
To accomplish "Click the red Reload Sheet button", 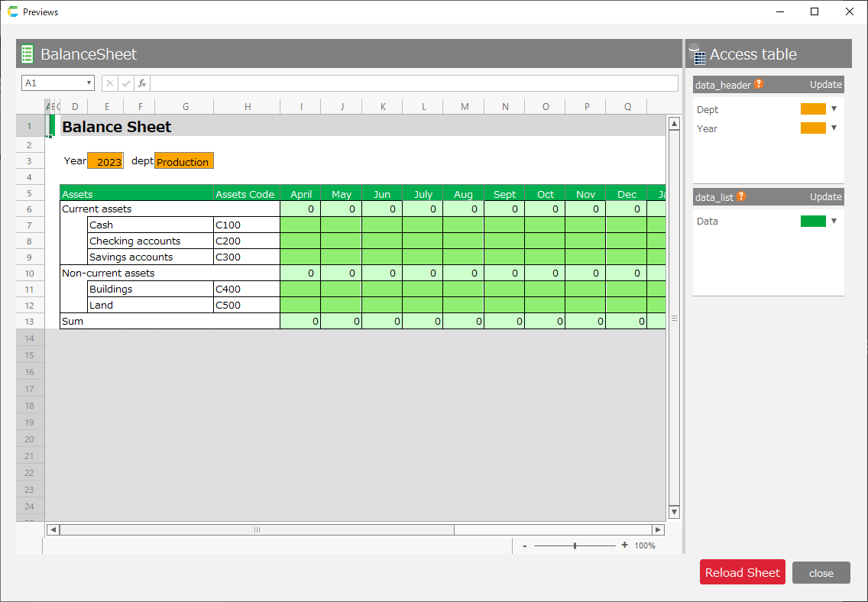I will [x=742, y=572].
